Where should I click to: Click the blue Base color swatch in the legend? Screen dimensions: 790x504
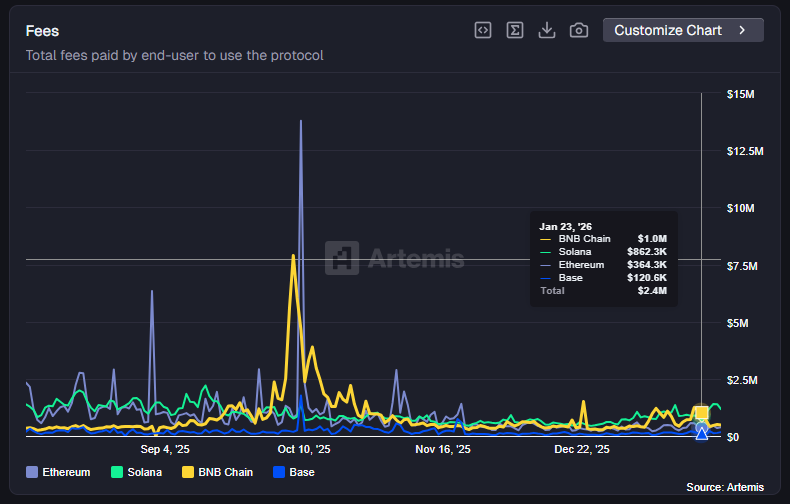coord(279,472)
